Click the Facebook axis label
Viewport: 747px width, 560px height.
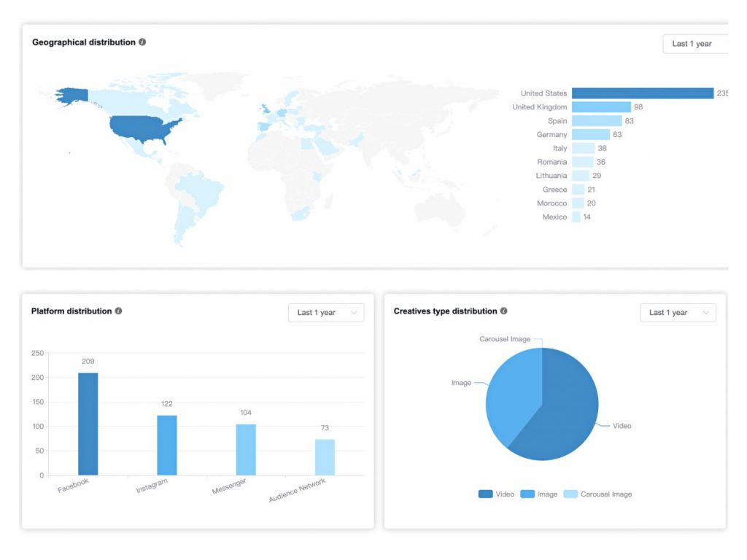(74, 486)
